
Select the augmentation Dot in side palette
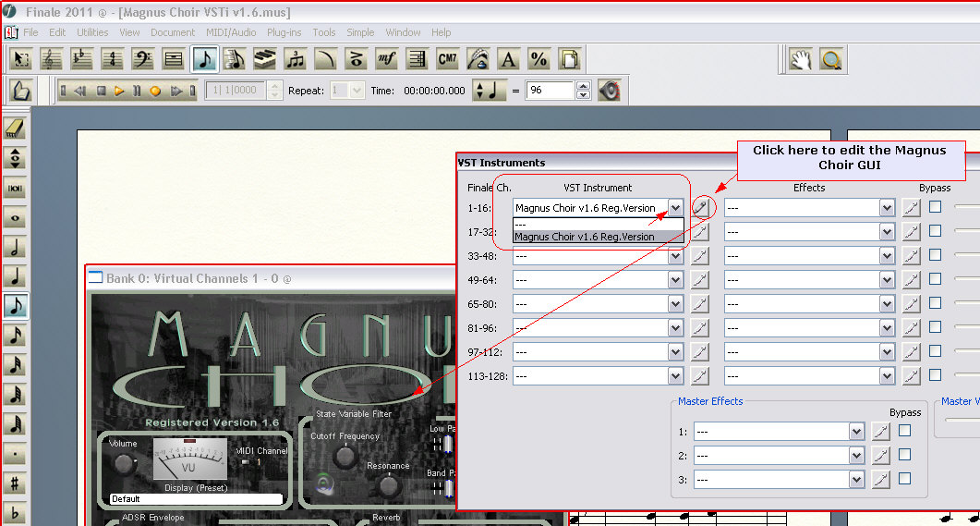pos(15,454)
